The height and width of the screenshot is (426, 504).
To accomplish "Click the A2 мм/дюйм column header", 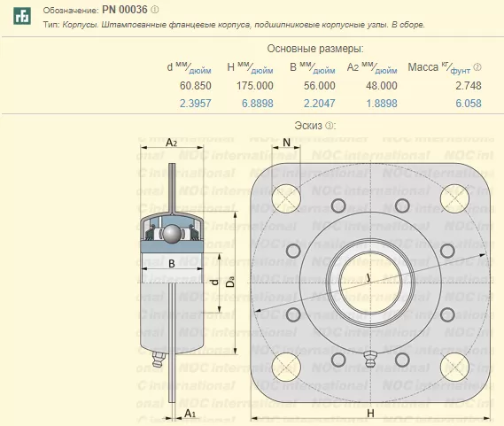I will click(x=372, y=68).
